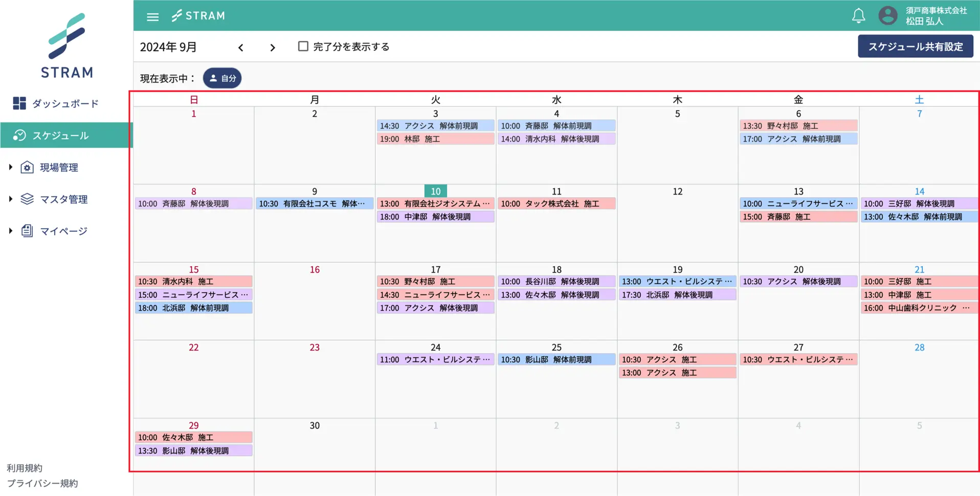Image resolution: width=980 pixels, height=496 pixels.
Task: Open the hamburger menu icon
Action: pyautogui.click(x=152, y=17)
